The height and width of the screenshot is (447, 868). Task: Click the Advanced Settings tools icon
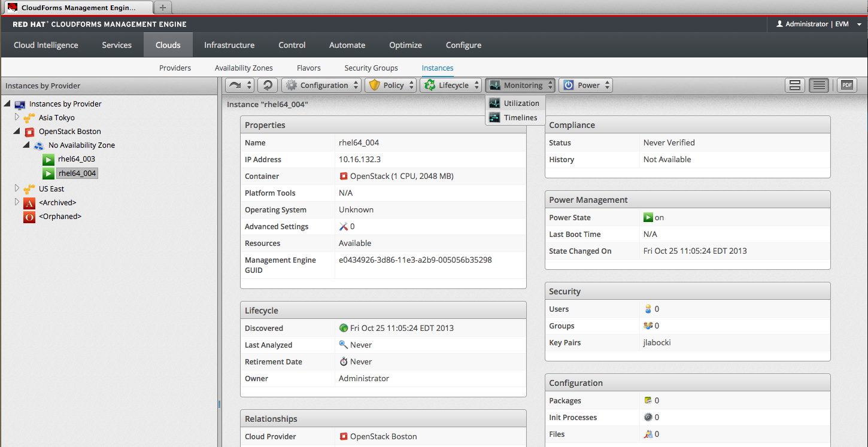[x=344, y=227]
